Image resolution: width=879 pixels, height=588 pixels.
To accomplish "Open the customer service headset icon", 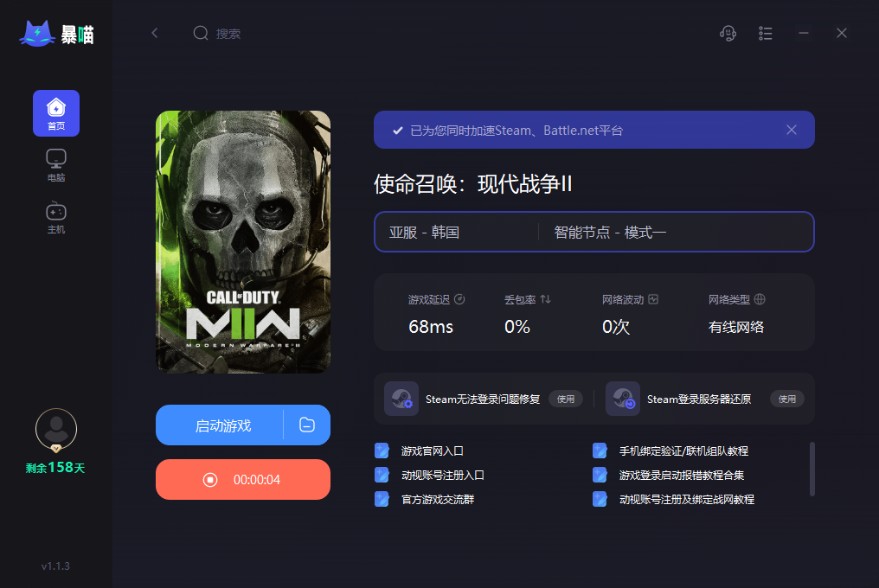I will click(x=728, y=34).
